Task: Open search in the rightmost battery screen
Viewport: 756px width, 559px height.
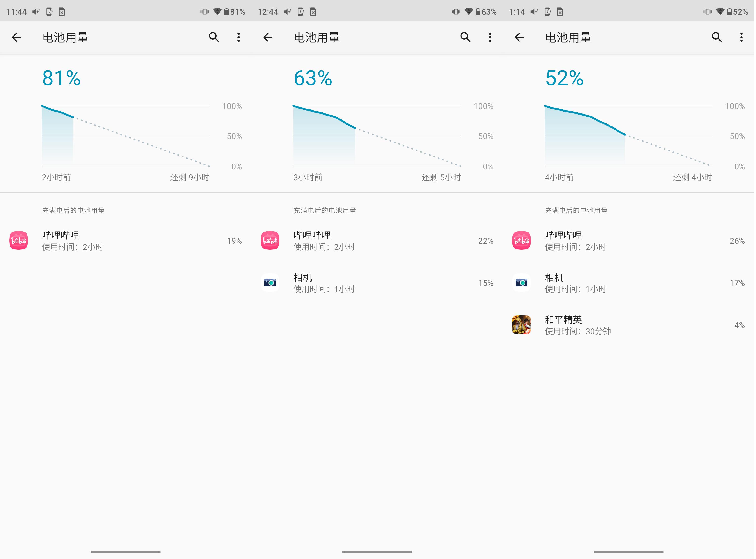Action: [x=716, y=37]
